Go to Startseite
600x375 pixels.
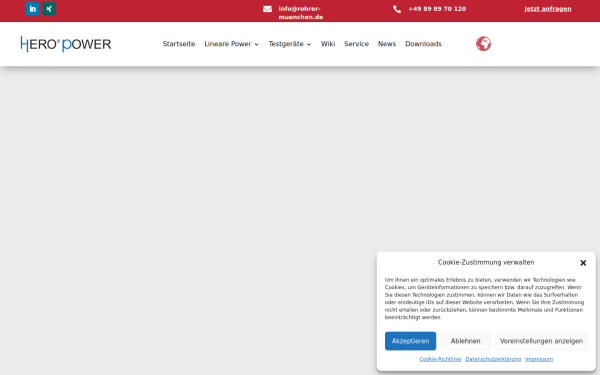[179, 44]
